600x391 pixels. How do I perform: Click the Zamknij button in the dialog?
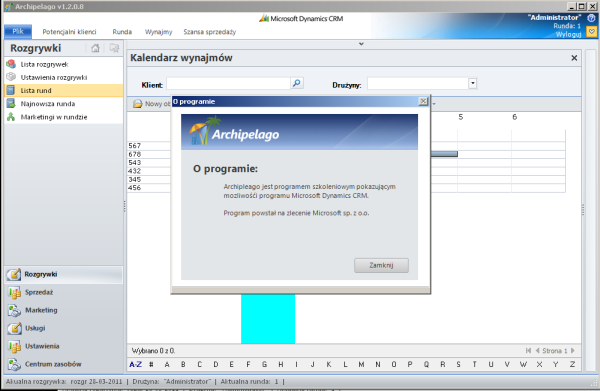pos(381,265)
